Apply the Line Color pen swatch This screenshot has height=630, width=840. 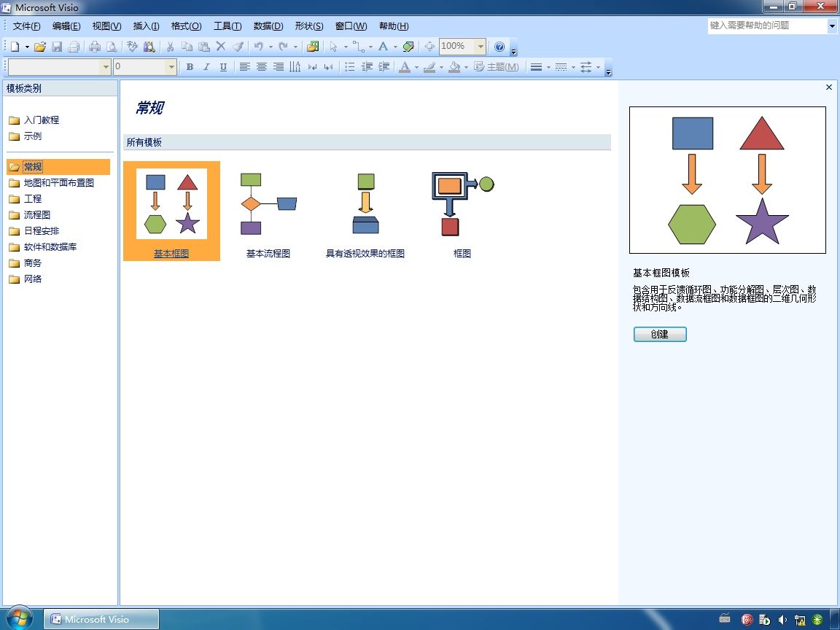[x=429, y=67]
